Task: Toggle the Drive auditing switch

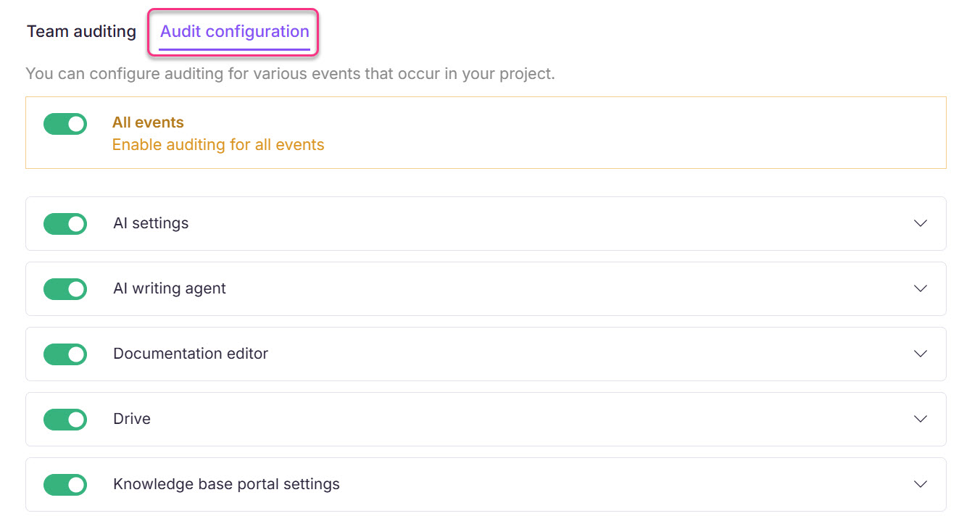Action: [65, 419]
